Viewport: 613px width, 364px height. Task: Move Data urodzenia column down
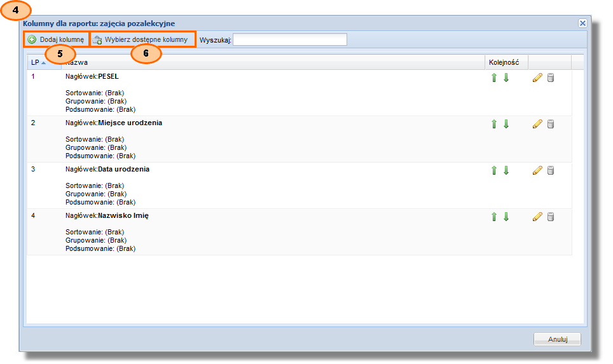[x=506, y=170]
